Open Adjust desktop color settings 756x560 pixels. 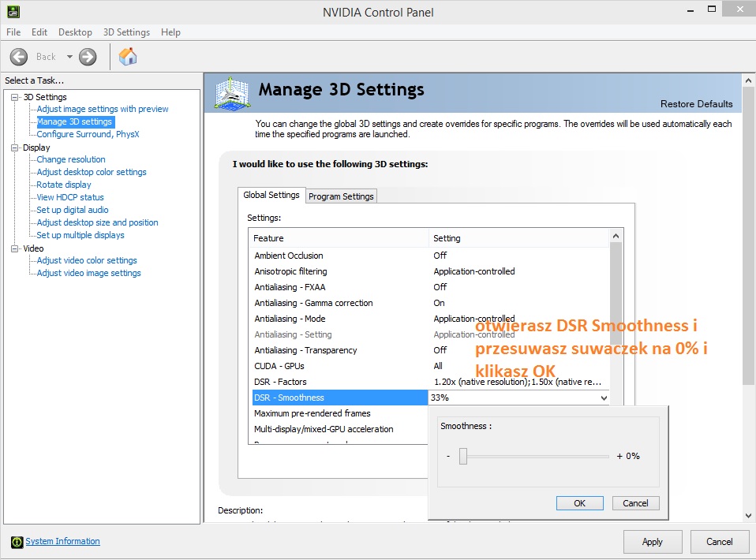click(92, 172)
